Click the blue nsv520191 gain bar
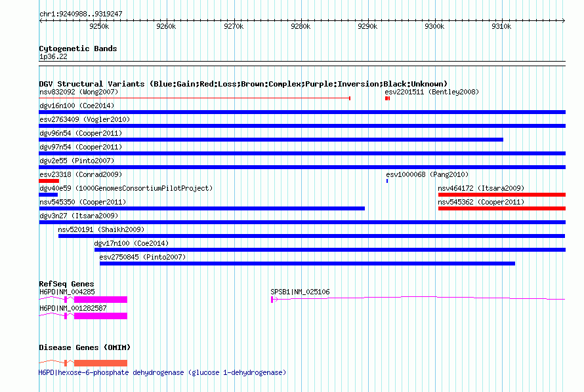 coord(312,236)
